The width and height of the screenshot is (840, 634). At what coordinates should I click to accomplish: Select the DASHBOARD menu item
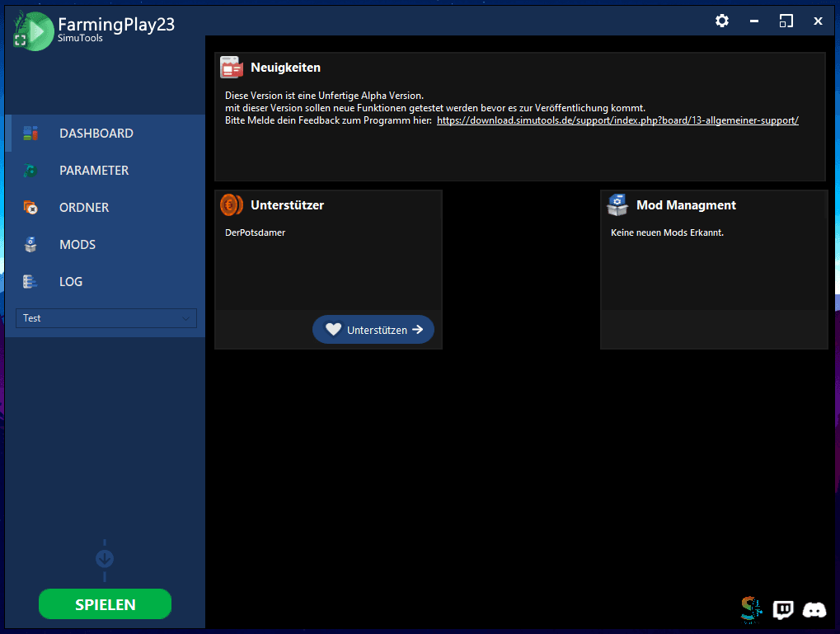tap(105, 133)
